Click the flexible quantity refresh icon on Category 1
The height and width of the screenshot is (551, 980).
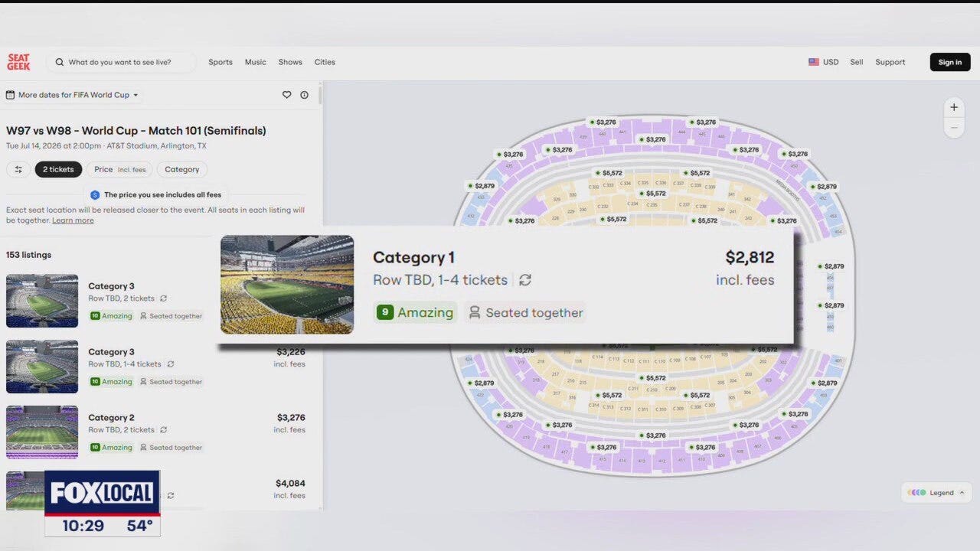525,280
